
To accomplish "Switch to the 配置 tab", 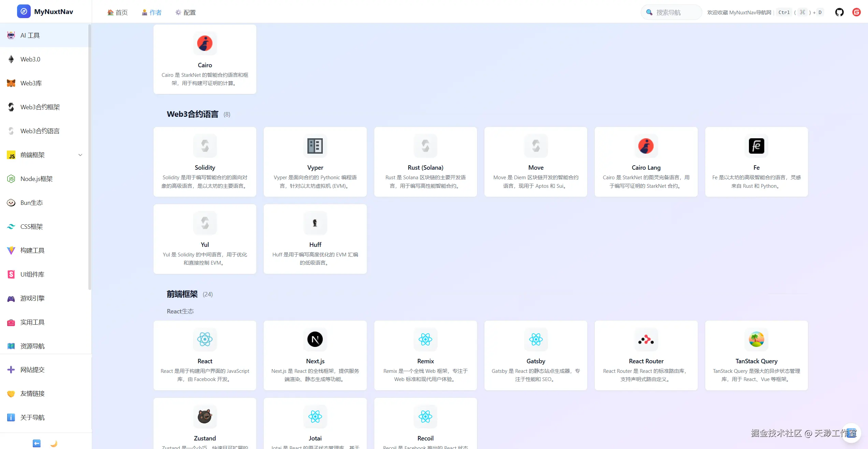I will [x=185, y=12].
